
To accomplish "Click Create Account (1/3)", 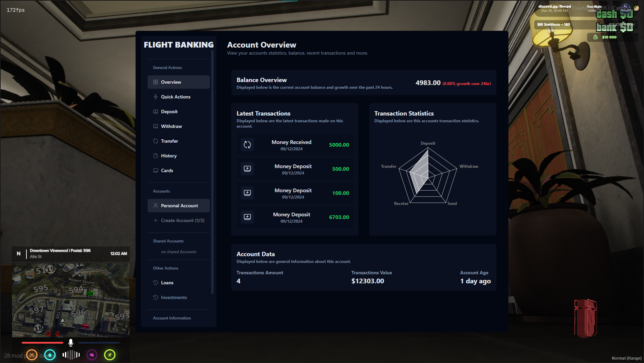I will 182,220.
